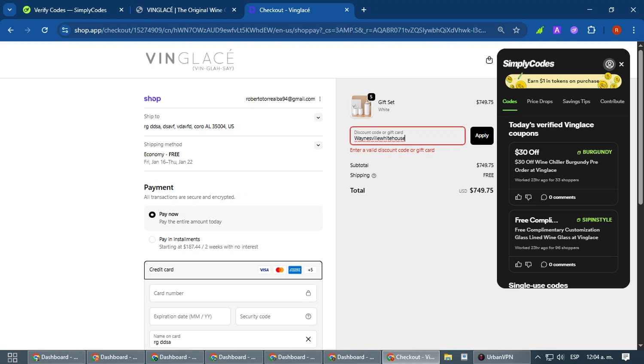Click the browser back arrow

point(11,30)
